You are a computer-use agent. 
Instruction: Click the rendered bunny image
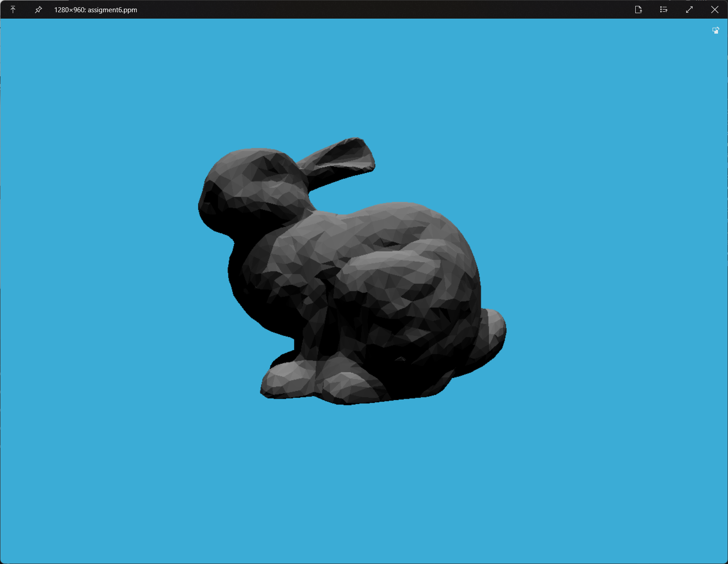coord(352,271)
